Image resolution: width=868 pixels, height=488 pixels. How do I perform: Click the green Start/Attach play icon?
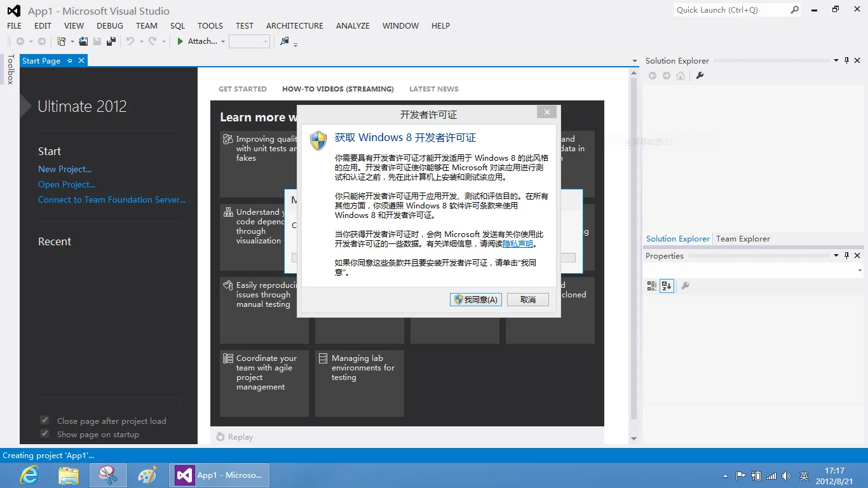point(180,41)
